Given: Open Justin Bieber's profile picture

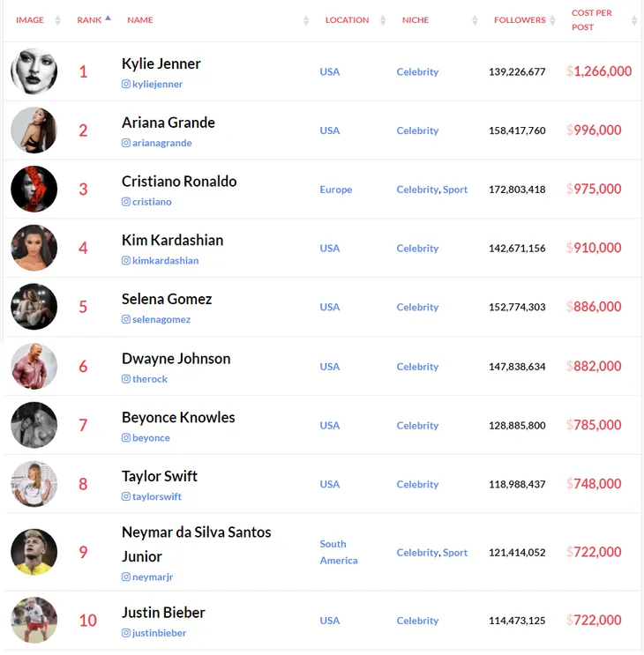Looking at the screenshot, I should [34, 621].
